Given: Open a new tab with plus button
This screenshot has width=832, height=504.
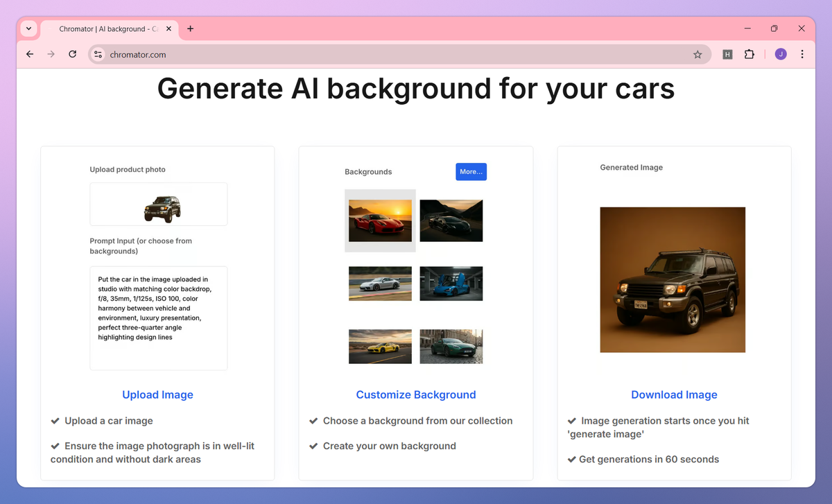Looking at the screenshot, I should (x=191, y=28).
